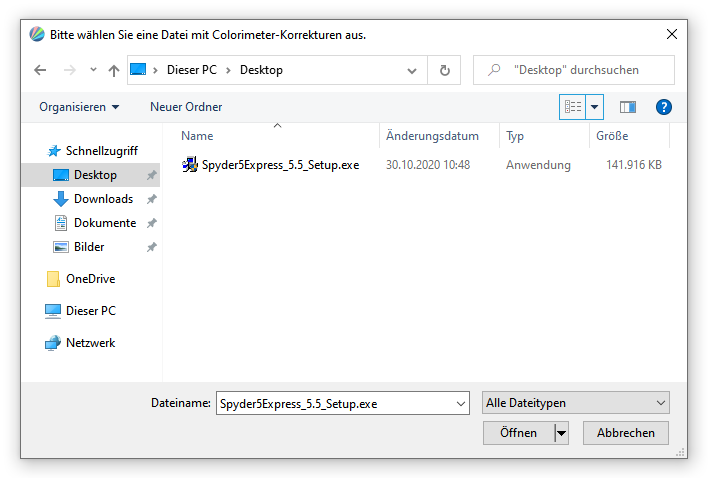Click the Spyder5Express setup file icon
708x478 pixels.
point(190,165)
